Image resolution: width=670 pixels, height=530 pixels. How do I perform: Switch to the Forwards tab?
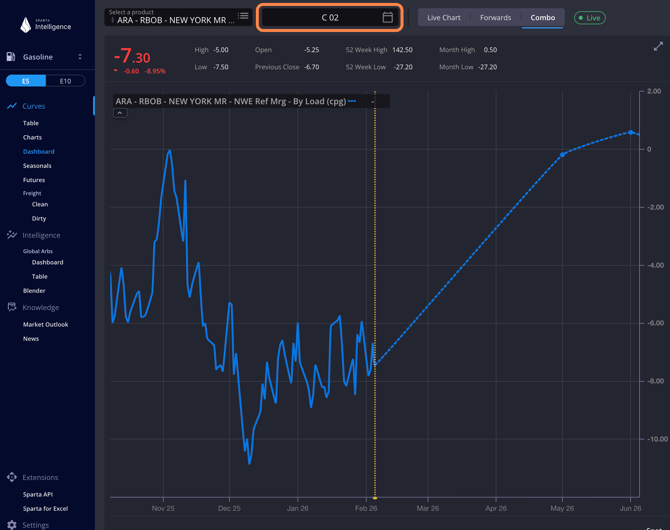click(495, 18)
